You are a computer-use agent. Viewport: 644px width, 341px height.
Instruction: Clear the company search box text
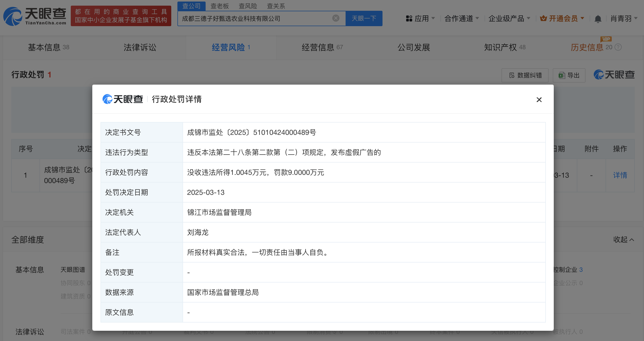click(x=336, y=18)
